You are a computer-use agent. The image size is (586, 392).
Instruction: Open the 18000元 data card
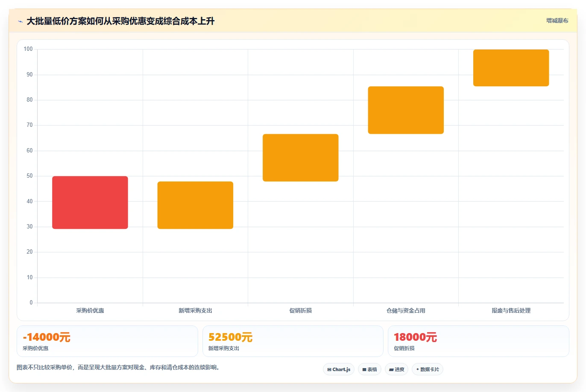478,341
